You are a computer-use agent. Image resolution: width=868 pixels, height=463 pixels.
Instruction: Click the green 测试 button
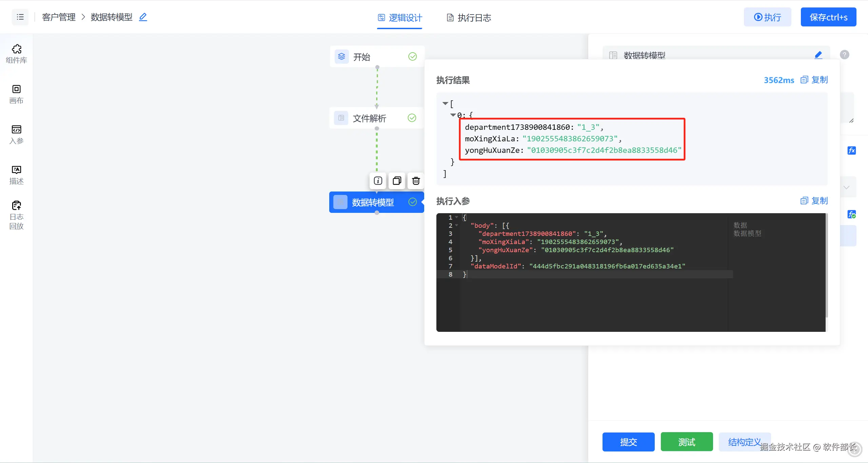687,442
